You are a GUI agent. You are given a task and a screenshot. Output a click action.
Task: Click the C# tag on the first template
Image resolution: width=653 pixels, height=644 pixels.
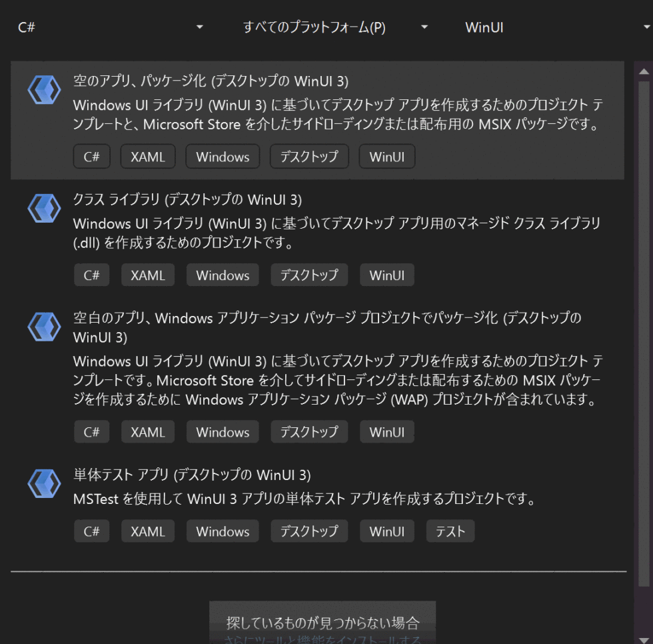click(x=91, y=156)
